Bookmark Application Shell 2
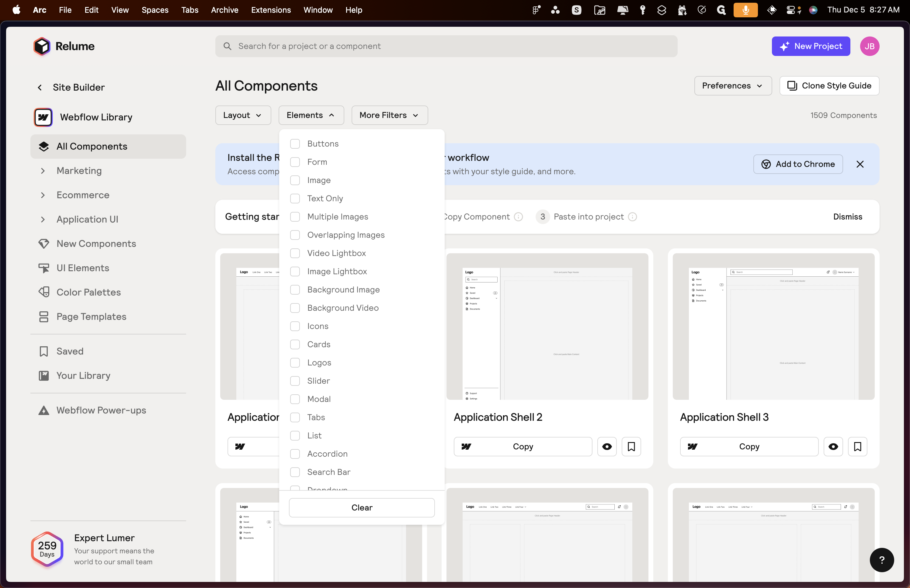910x588 pixels. click(631, 447)
